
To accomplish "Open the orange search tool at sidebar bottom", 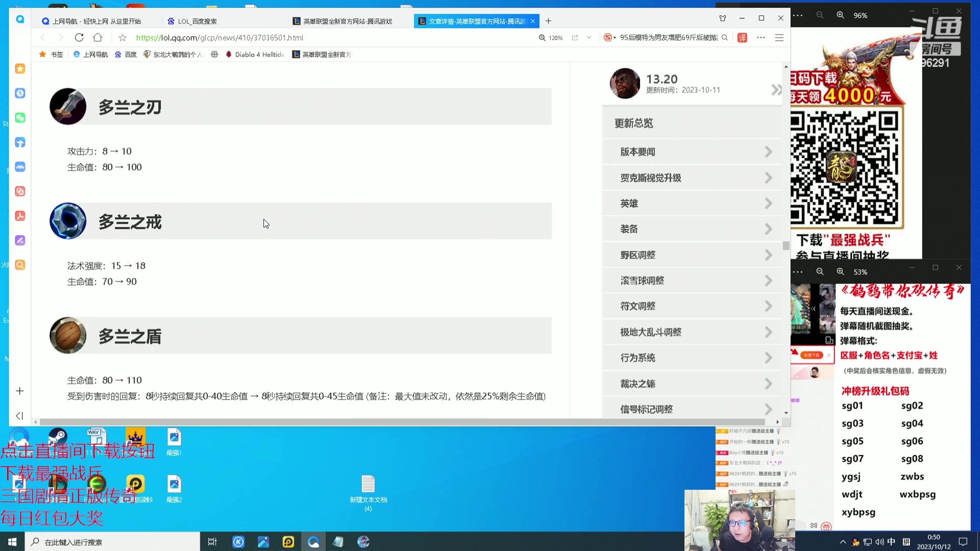I will pyautogui.click(x=20, y=265).
